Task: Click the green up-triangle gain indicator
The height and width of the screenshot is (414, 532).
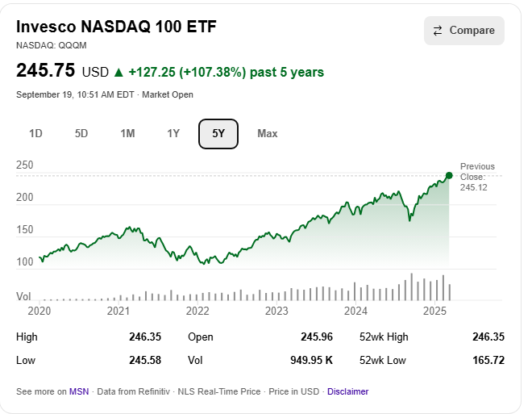Action: click(119, 73)
